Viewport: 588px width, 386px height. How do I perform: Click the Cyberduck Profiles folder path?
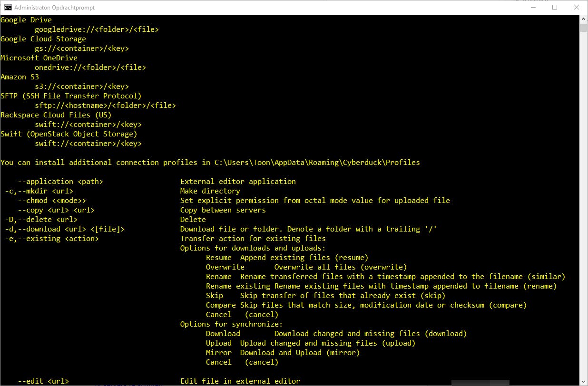pyautogui.click(x=317, y=163)
